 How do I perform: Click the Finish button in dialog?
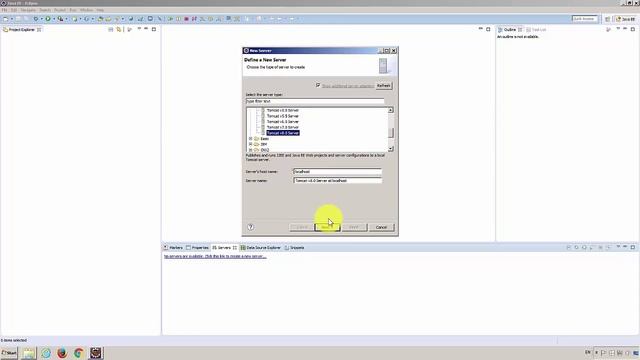pos(354,227)
